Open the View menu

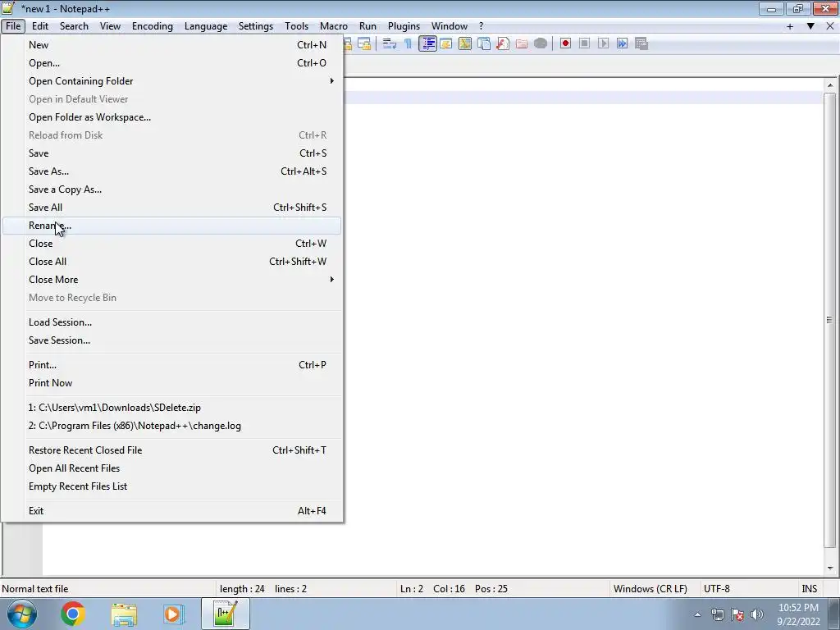point(110,26)
